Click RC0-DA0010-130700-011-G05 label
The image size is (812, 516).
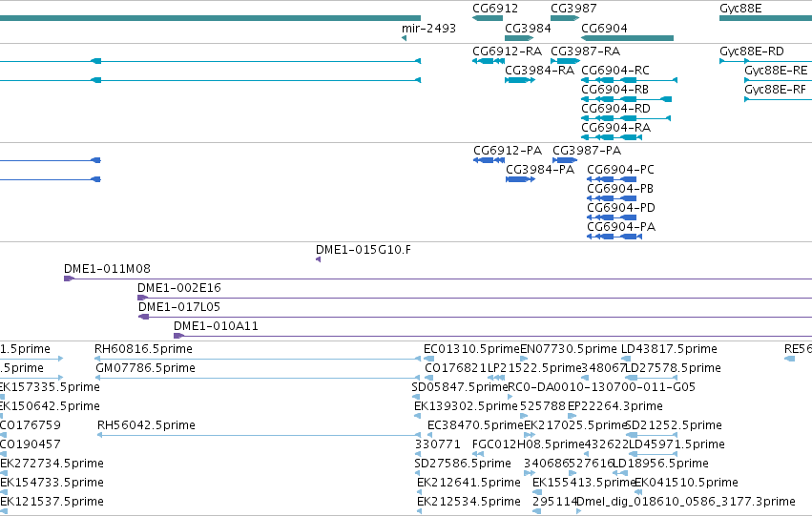pyautogui.click(x=602, y=387)
